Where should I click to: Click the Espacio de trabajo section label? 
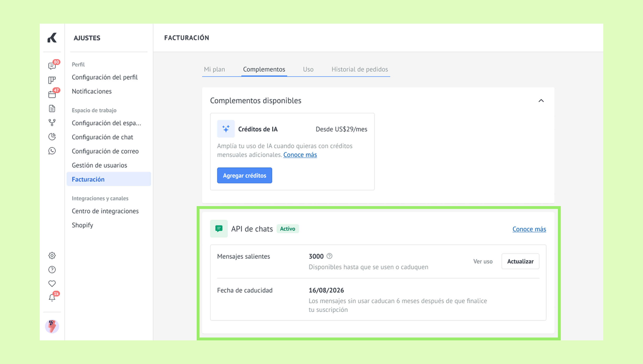point(94,110)
